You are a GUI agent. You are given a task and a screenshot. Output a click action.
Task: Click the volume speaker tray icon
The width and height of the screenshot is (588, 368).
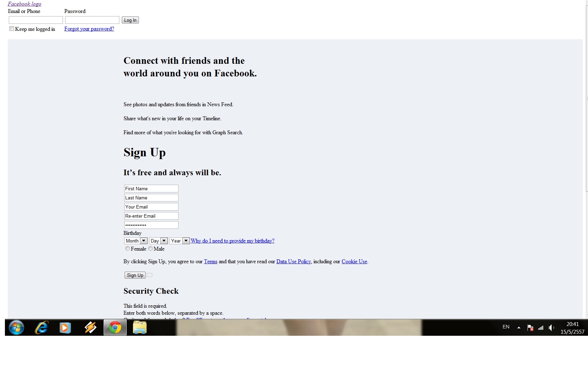pos(551,328)
